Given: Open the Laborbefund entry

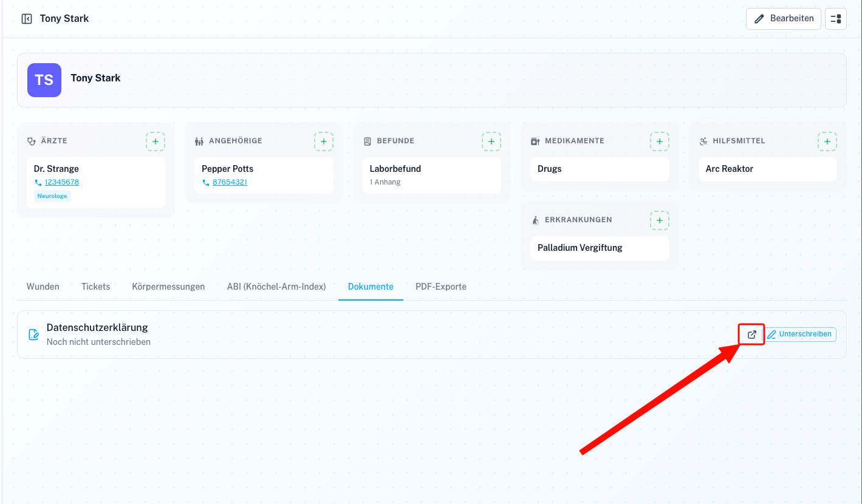Looking at the screenshot, I should [x=432, y=175].
